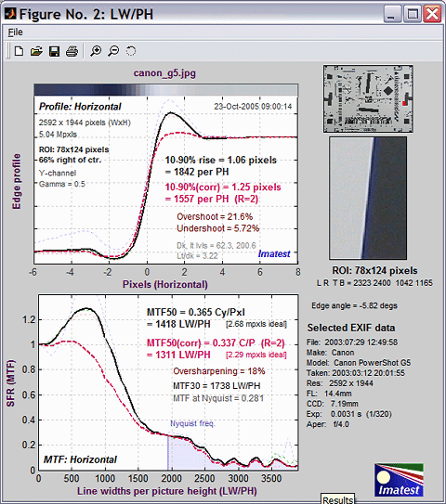Click 'Line widths per picture height' axis label
This screenshot has width=446, height=504.
166,491
